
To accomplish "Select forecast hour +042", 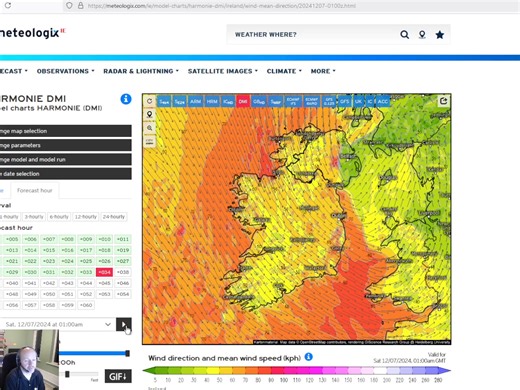I will point(49,283).
